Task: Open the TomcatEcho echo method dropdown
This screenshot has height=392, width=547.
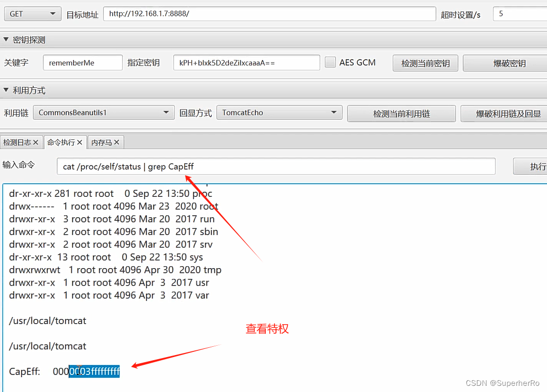Action: (x=279, y=113)
